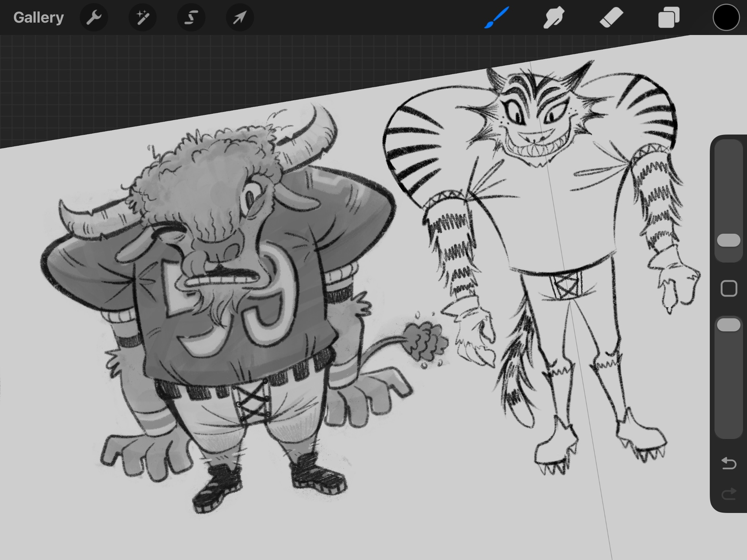Select the Eraser tool
This screenshot has height=560, width=747.
pos(611,17)
